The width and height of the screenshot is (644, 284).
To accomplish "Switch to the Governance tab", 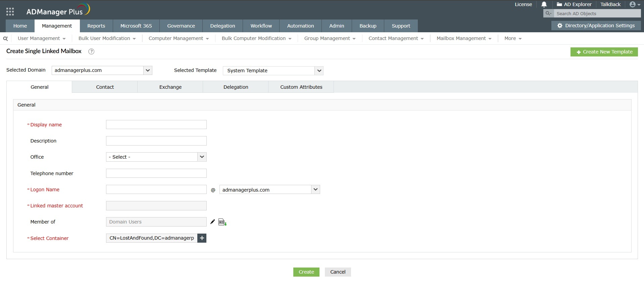I will tap(181, 26).
